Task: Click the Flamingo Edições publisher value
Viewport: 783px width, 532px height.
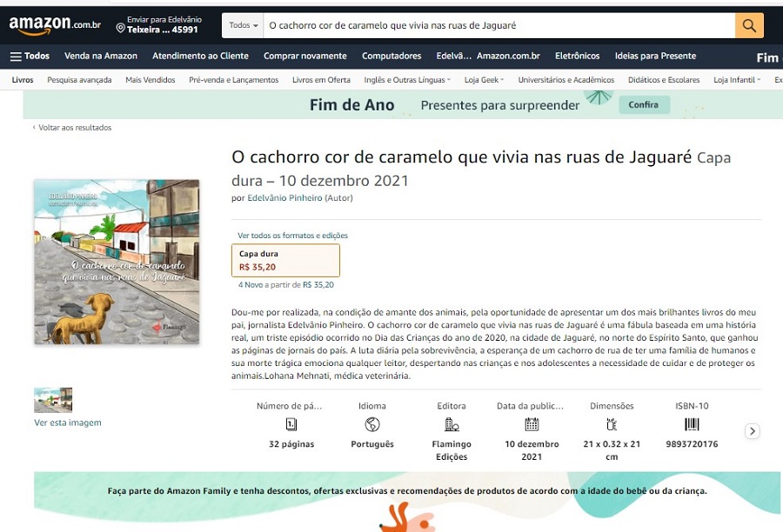Action: click(x=452, y=450)
